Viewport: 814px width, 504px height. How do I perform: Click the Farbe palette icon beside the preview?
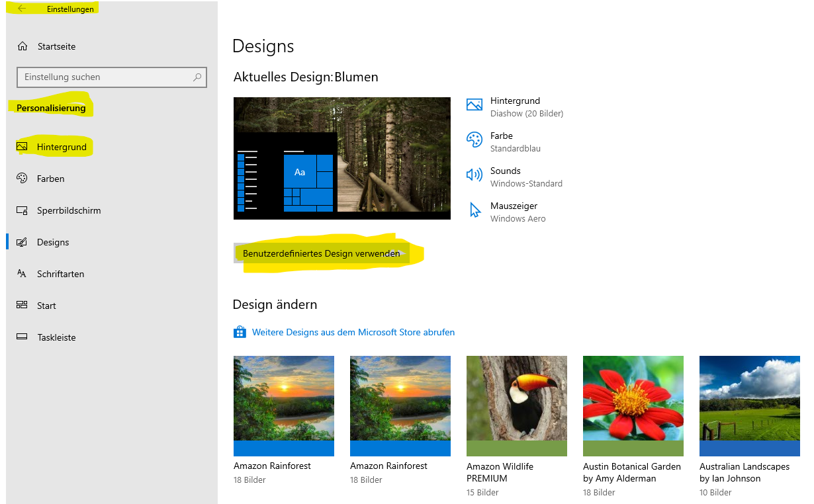(475, 140)
